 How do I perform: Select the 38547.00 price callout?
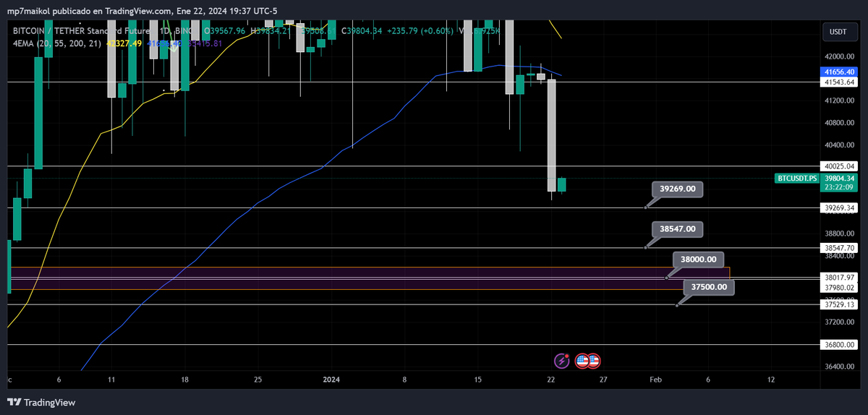[x=677, y=228]
